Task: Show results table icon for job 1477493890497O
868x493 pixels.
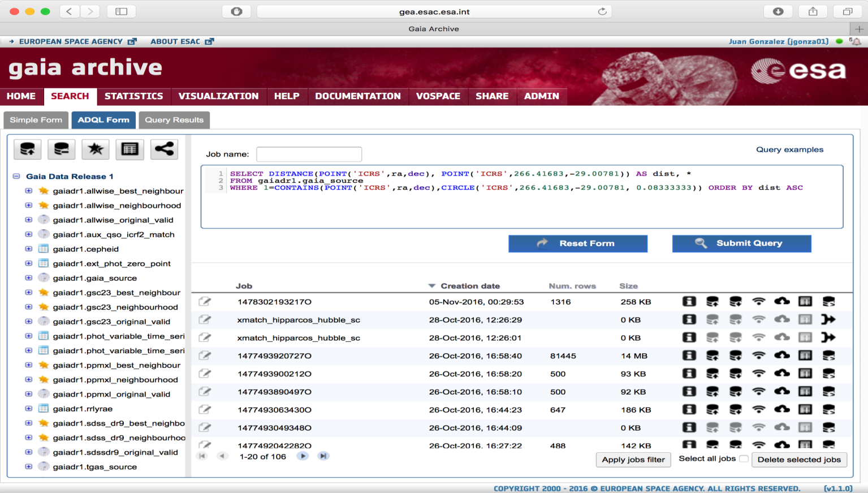Action: coord(805,392)
